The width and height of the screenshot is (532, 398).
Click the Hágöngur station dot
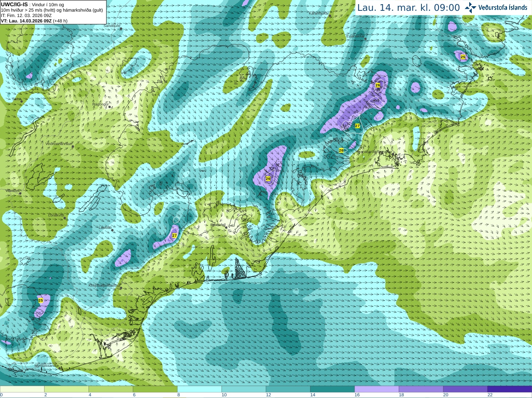(110, 107)
